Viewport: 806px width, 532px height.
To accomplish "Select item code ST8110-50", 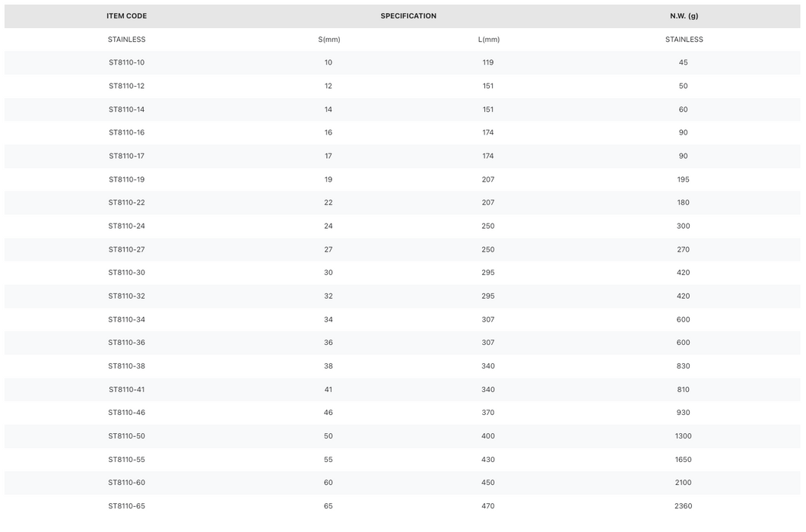I will point(126,436).
